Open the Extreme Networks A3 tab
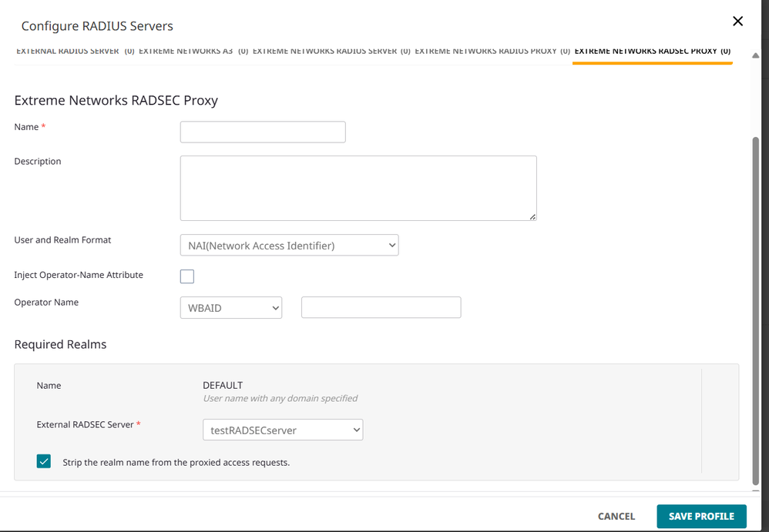Viewport: 769px width, 532px height. [193, 52]
